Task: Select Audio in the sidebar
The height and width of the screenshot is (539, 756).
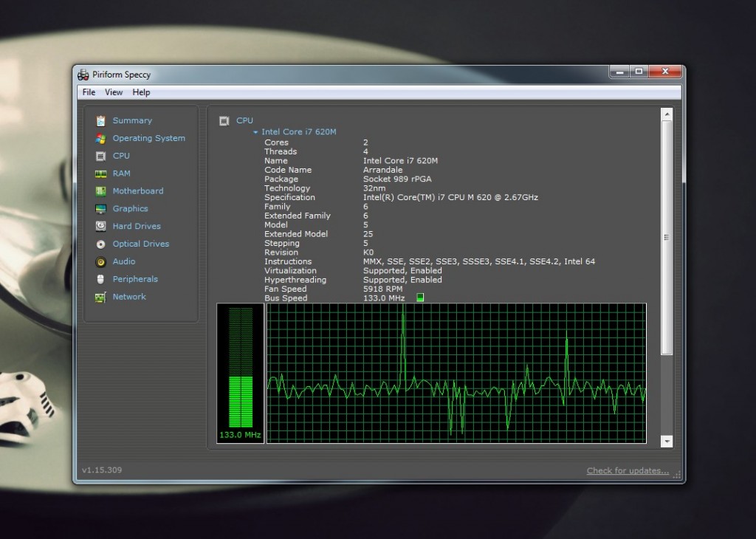Action: coord(124,261)
